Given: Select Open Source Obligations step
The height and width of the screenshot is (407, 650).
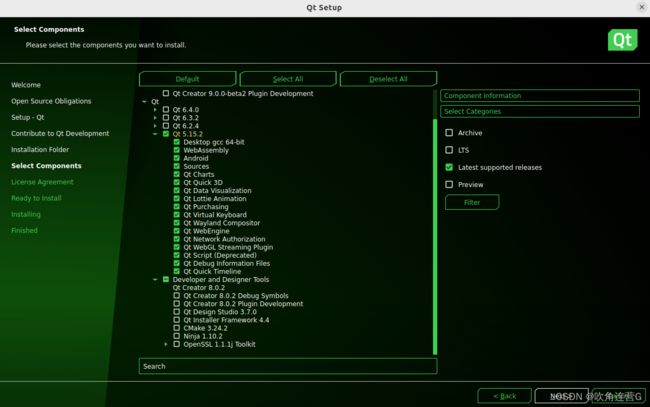Looking at the screenshot, I should (x=51, y=101).
